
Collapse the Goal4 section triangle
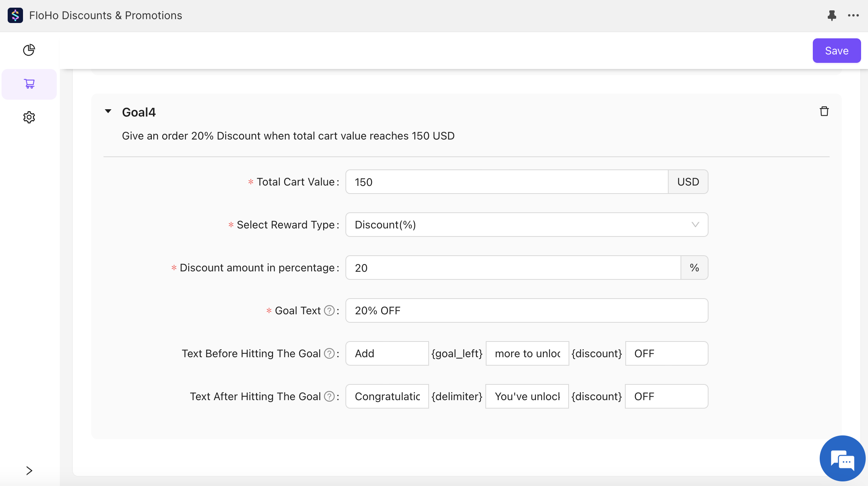[108, 112]
